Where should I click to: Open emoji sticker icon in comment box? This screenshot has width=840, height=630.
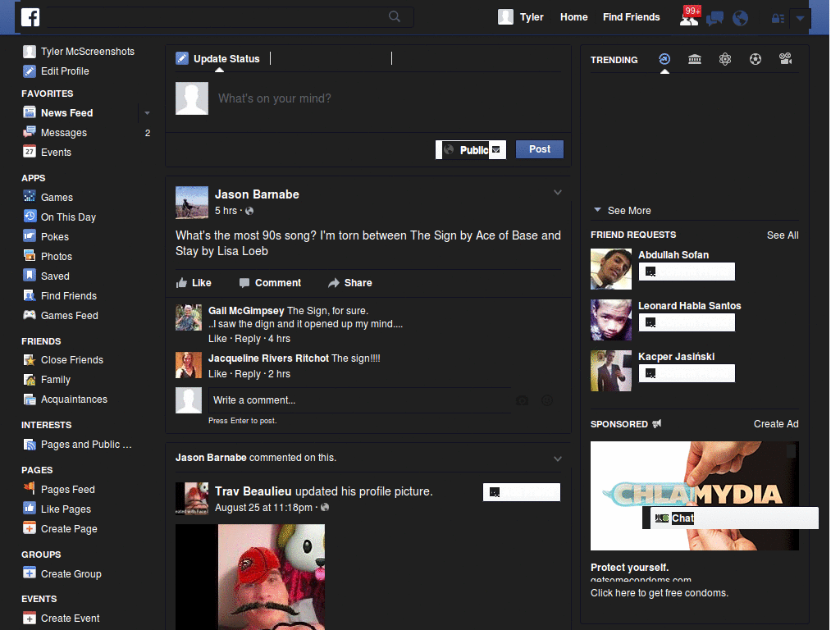tap(547, 400)
